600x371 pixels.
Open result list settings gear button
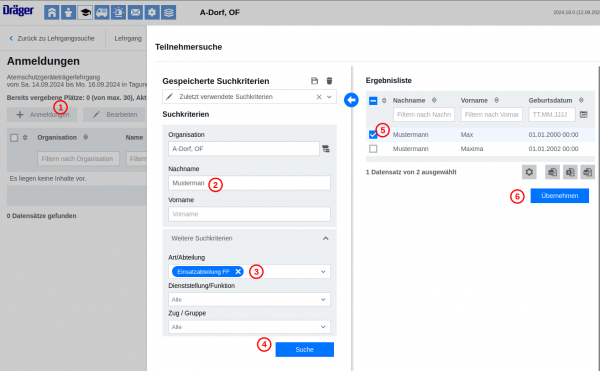tap(529, 172)
